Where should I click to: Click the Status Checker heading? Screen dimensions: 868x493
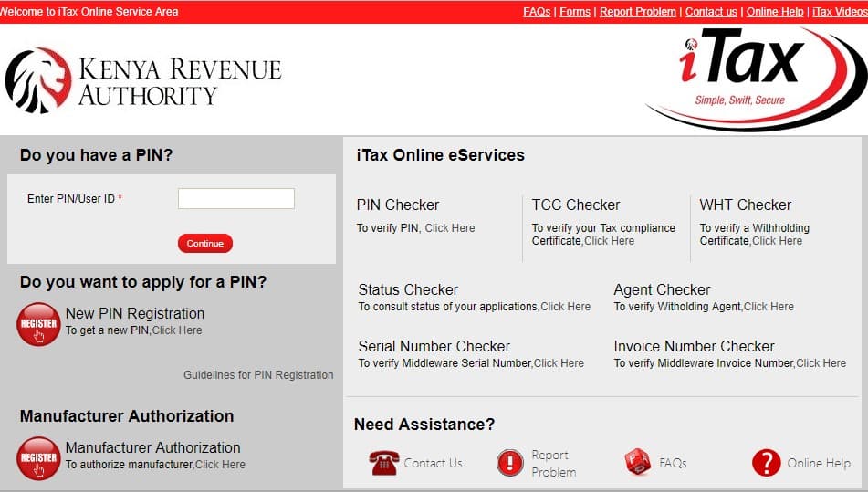coord(408,289)
